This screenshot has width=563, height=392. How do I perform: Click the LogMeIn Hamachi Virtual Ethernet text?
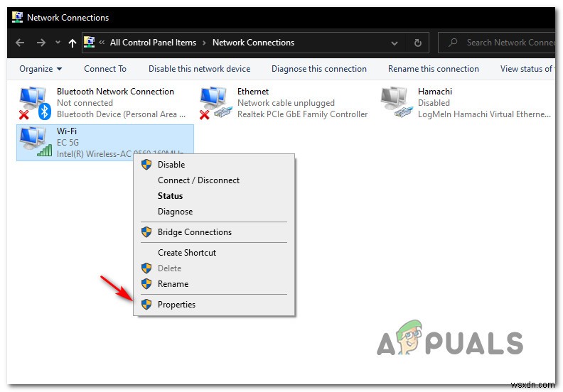(484, 114)
